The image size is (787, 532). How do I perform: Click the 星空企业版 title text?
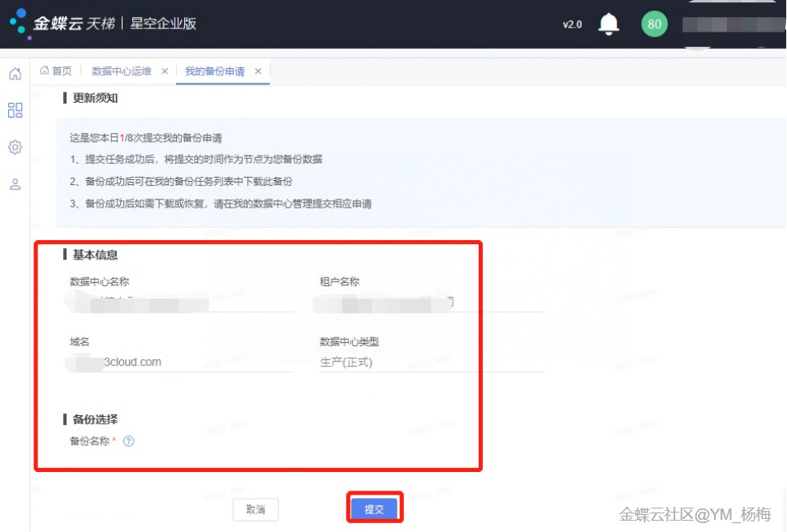pyautogui.click(x=163, y=23)
